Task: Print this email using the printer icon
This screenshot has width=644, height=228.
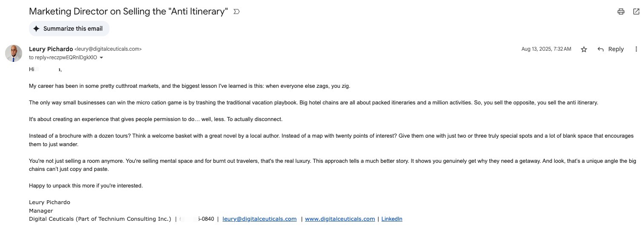Action: (621, 12)
